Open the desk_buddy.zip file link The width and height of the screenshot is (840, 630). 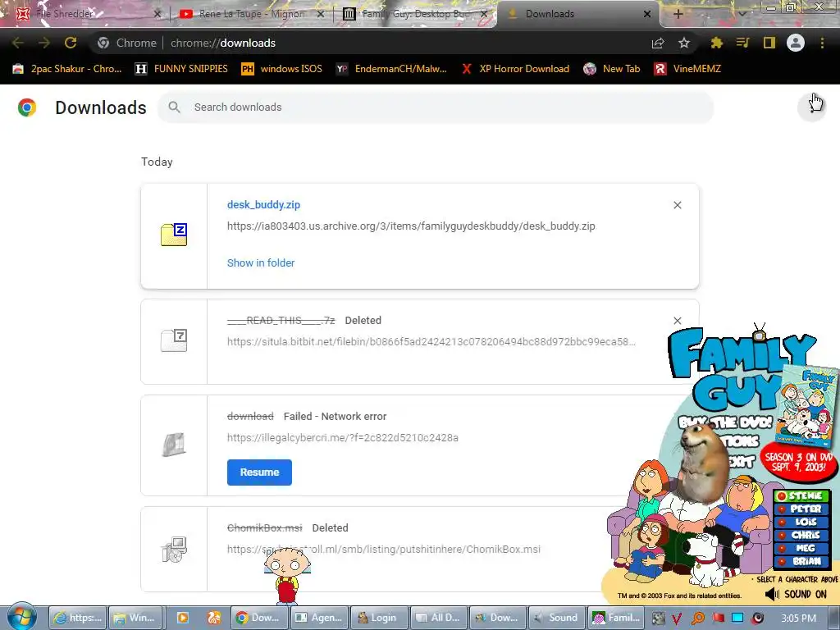pos(263,204)
